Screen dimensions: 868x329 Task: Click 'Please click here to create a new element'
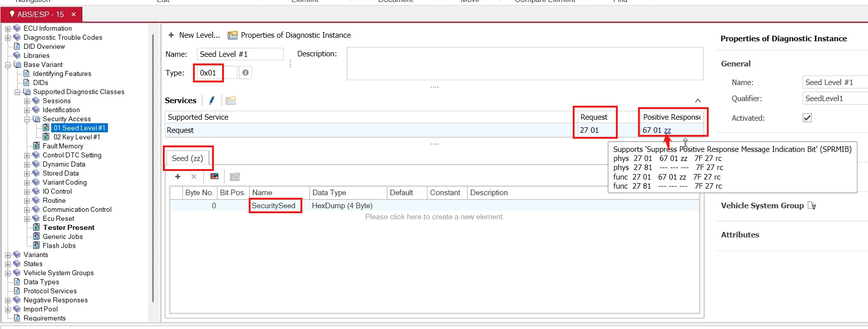pos(435,217)
